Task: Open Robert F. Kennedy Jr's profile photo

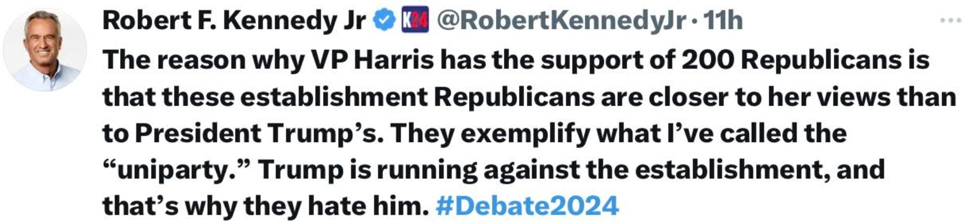Action: coord(45,50)
